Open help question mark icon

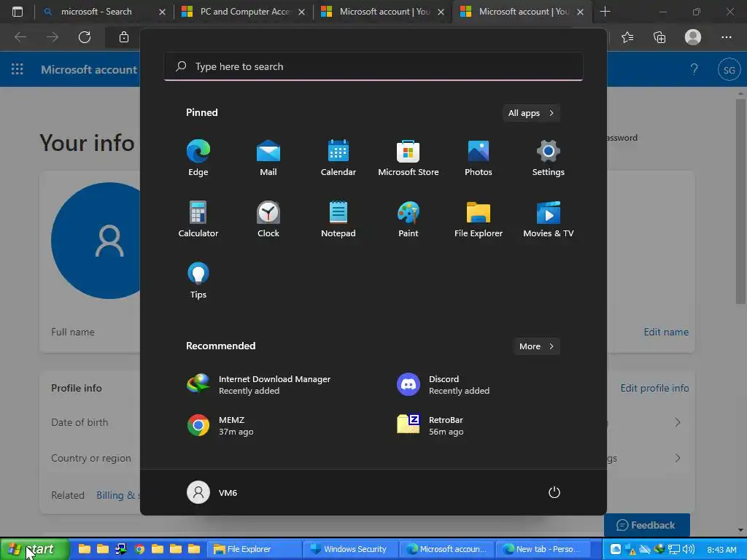694,69
